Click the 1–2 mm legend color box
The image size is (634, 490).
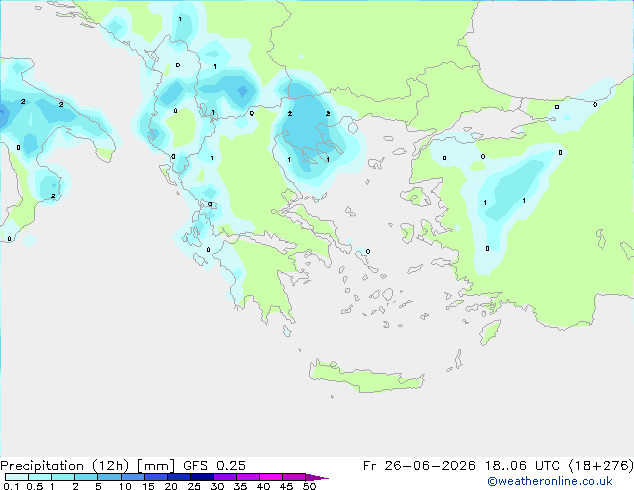63,477
